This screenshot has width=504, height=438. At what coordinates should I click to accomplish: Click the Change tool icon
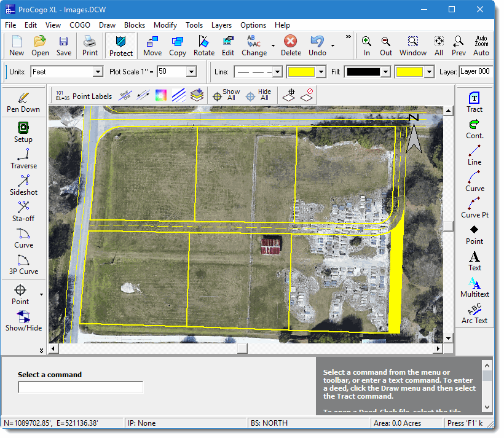[x=254, y=45]
